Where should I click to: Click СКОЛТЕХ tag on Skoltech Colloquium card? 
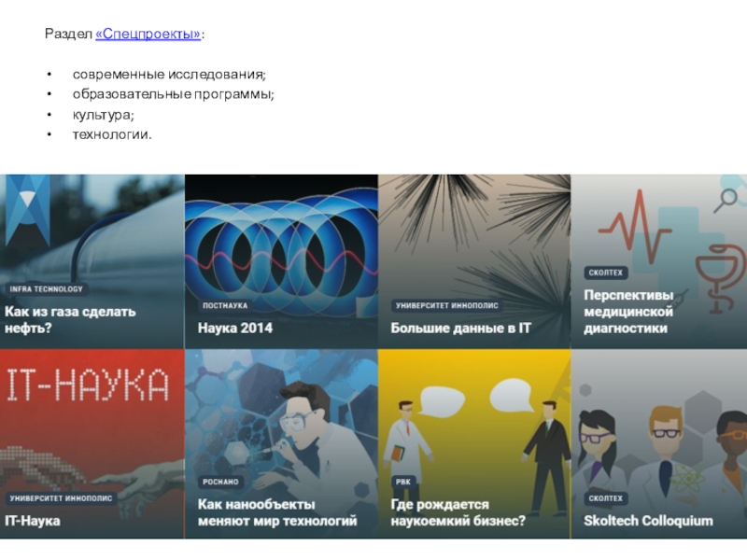pos(605,498)
